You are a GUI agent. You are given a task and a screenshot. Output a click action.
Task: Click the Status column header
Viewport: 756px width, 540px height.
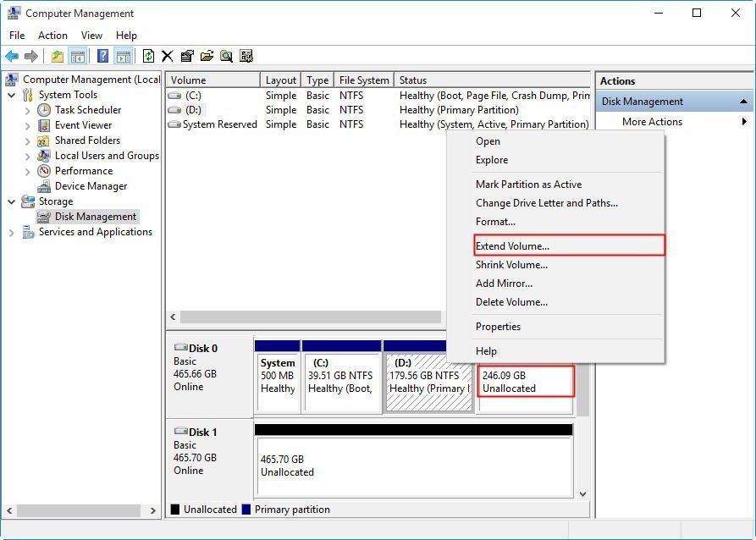[x=492, y=80]
